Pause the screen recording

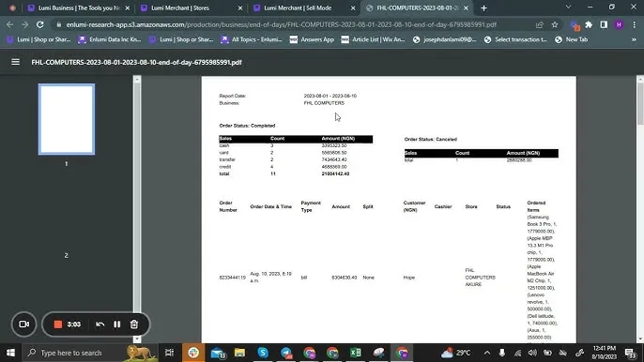[x=117, y=324]
